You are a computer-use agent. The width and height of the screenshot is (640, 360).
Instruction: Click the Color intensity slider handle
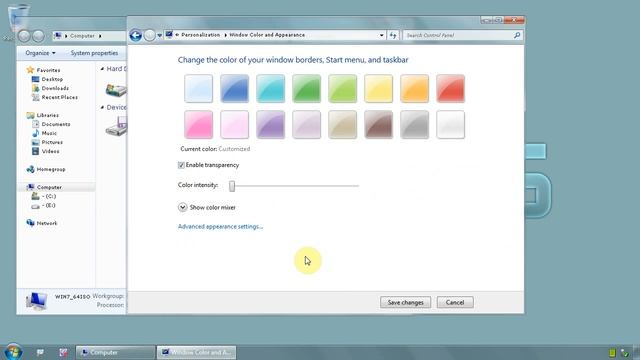tap(232, 186)
